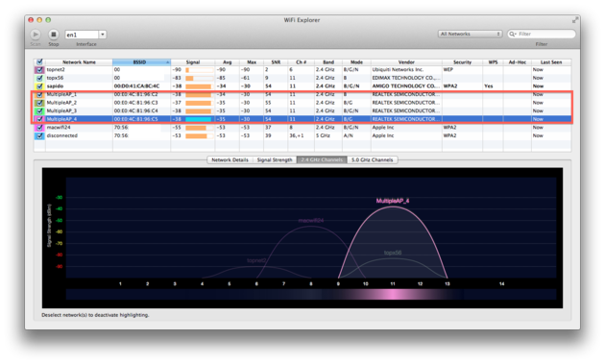Sort by Ch # column header
Viewport: 605px width, 364px height.
[x=301, y=62]
